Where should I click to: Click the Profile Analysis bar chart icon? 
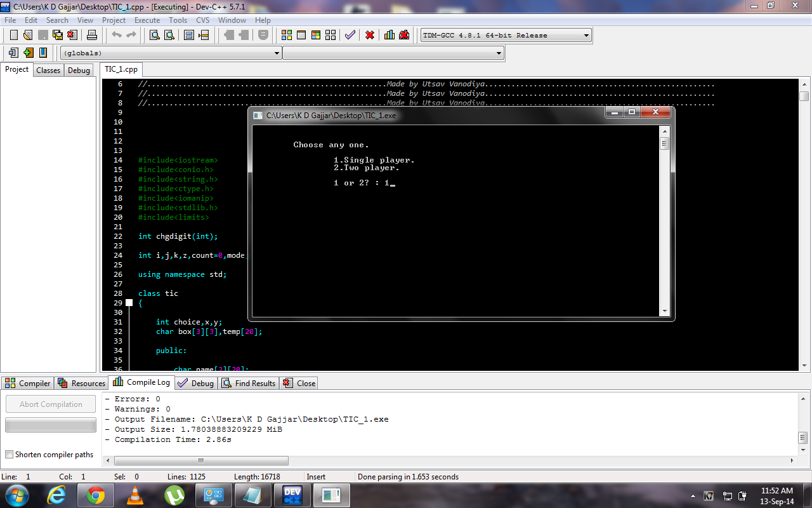pyautogui.click(x=389, y=35)
